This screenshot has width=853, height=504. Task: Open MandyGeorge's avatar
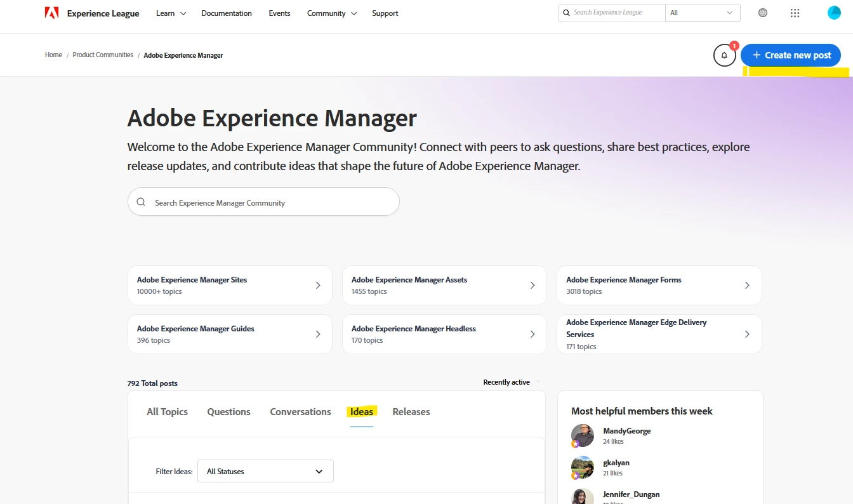point(582,435)
